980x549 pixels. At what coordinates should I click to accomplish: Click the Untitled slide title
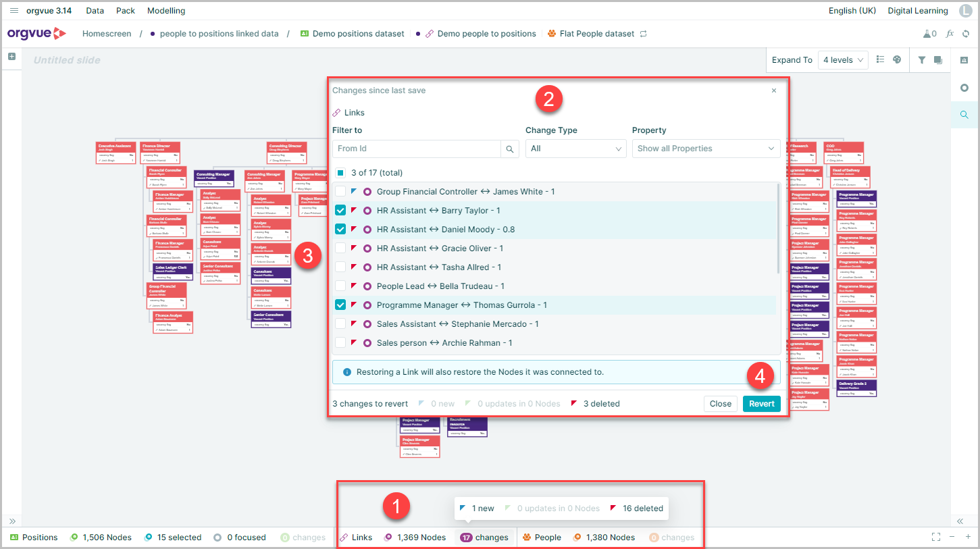point(67,60)
